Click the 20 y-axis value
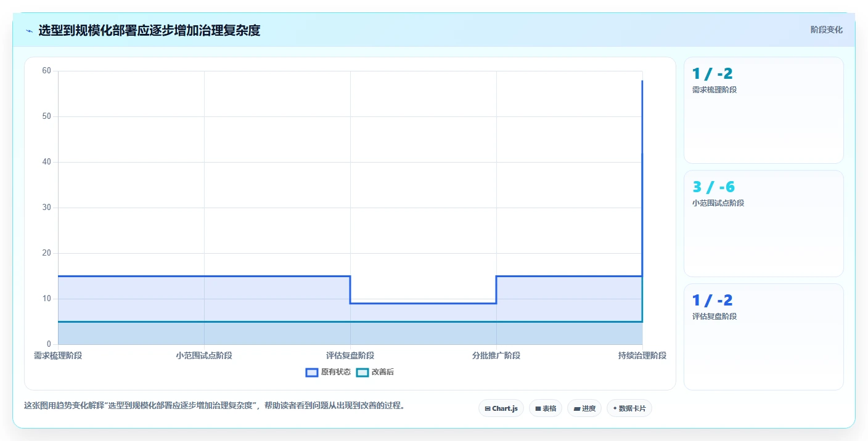 point(46,253)
